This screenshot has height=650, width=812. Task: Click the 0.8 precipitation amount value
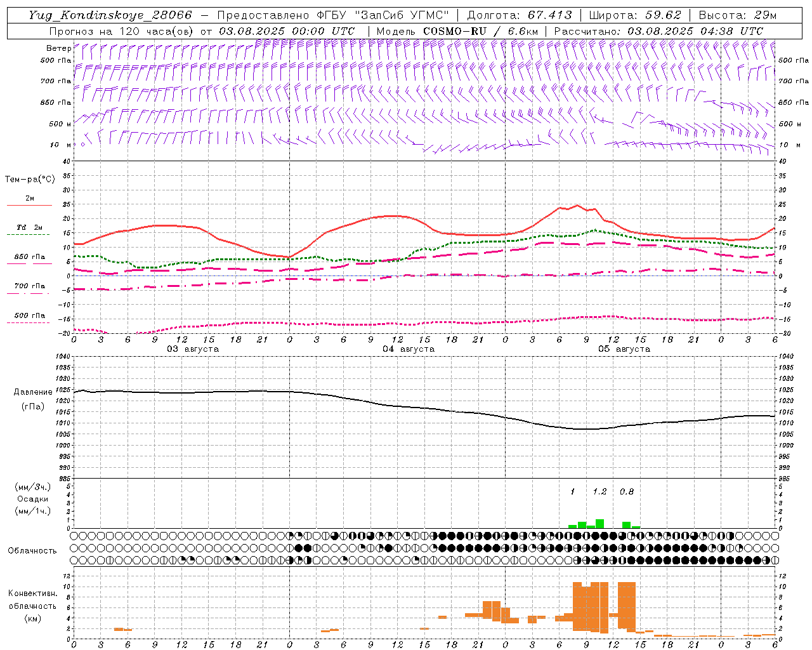pyautogui.click(x=627, y=492)
